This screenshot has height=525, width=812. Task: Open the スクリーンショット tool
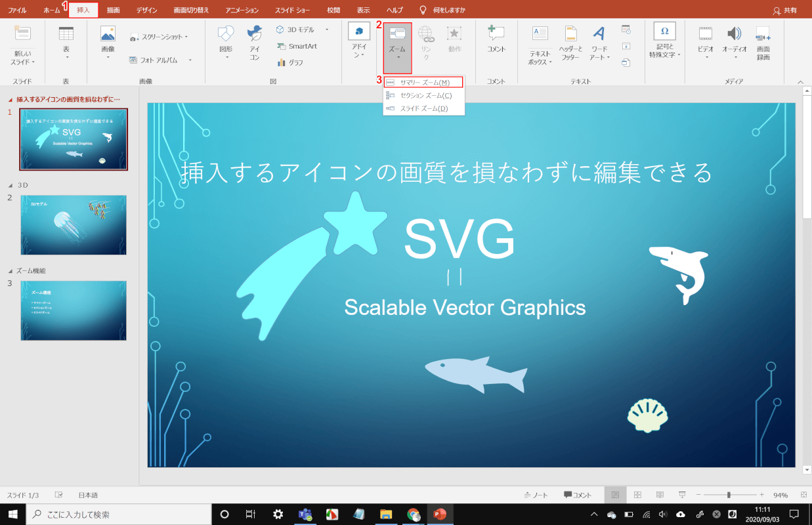(159, 37)
